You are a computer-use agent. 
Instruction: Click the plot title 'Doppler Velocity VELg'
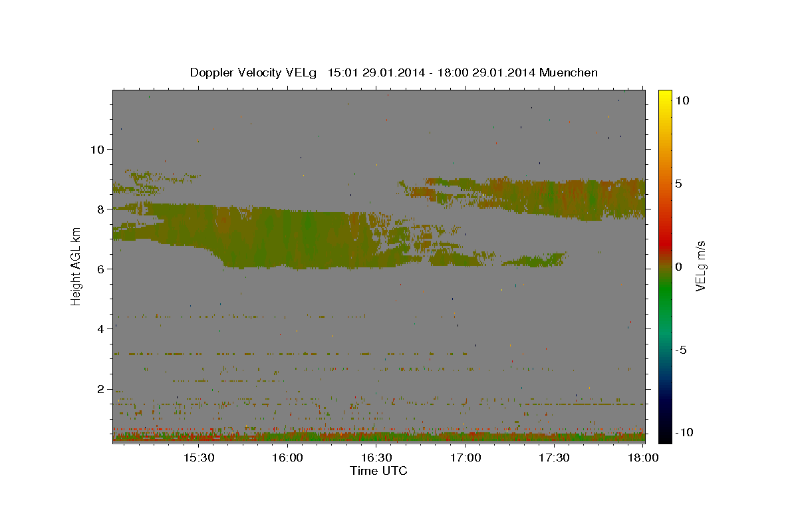pos(254,72)
